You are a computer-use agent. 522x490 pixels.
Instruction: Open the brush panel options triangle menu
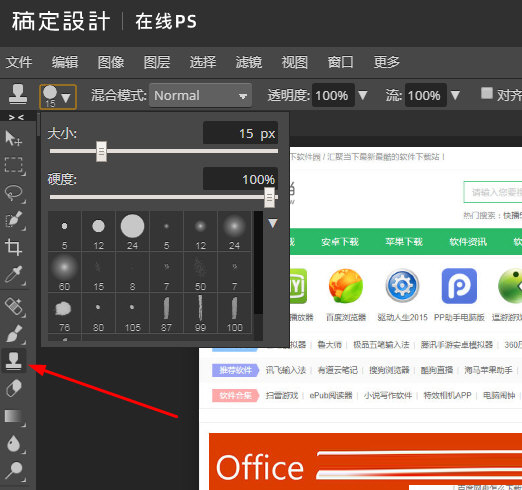[x=273, y=223]
